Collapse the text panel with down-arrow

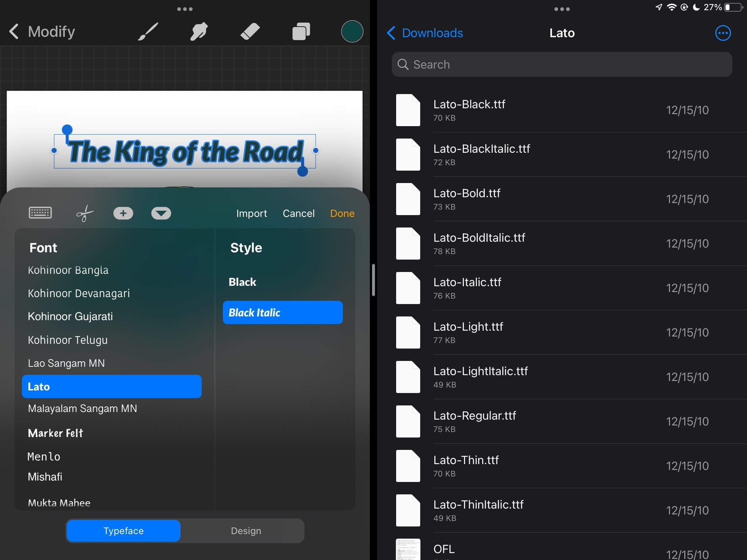[161, 213]
